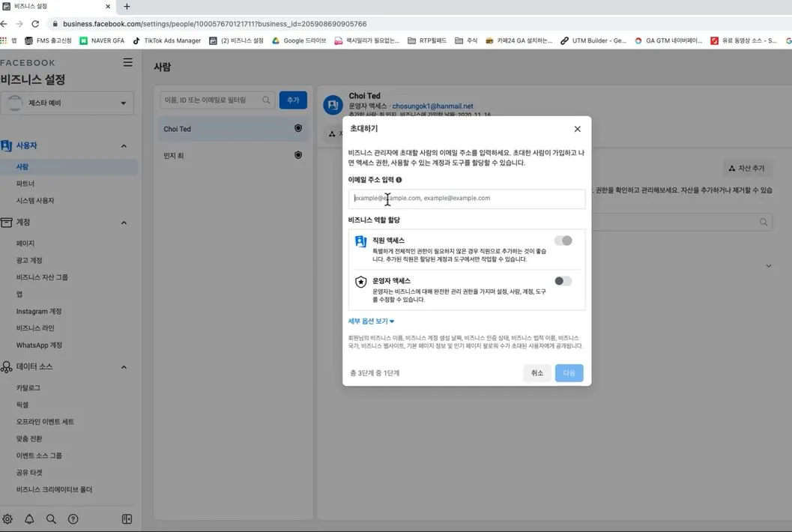The image size is (792, 532).
Task: Enable 직원 액세스 toggle in the invite dialog
Action: click(564, 241)
